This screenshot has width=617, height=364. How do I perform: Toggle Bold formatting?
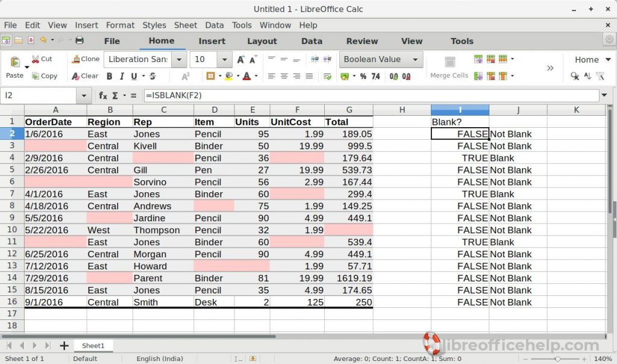coord(110,76)
